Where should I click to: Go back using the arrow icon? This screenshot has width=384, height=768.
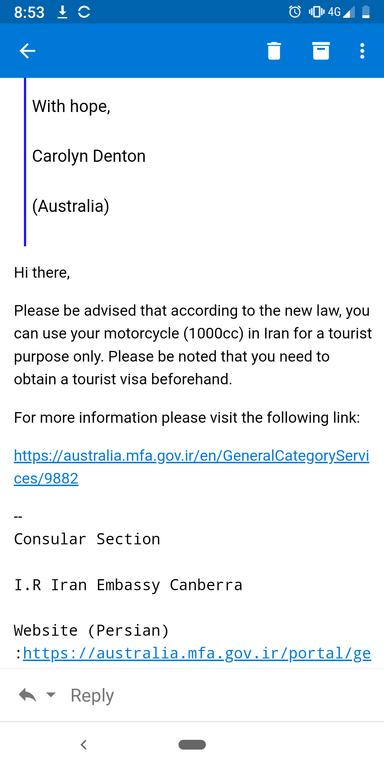coord(27,50)
